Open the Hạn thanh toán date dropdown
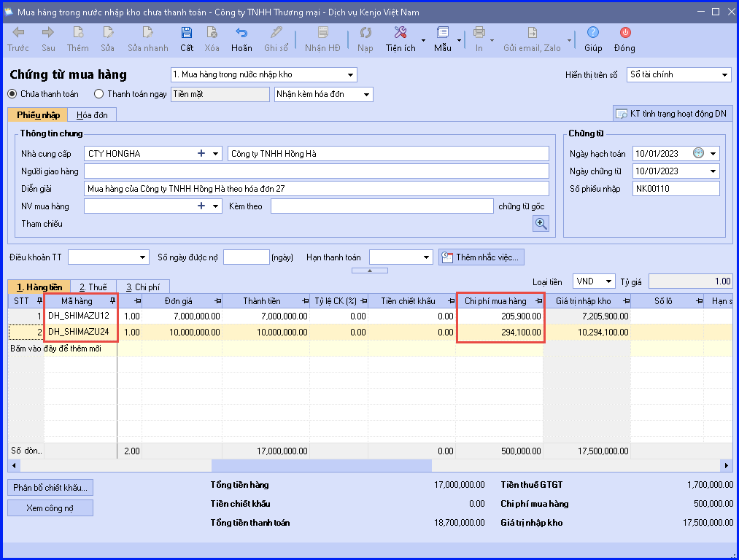 [x=426, y=257]
